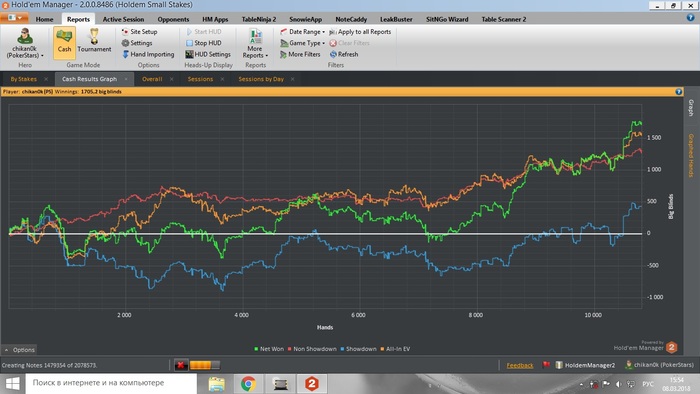700x394 pixels.
Task: Switch to Sessions by Day tab
Action: click(261, 79)
